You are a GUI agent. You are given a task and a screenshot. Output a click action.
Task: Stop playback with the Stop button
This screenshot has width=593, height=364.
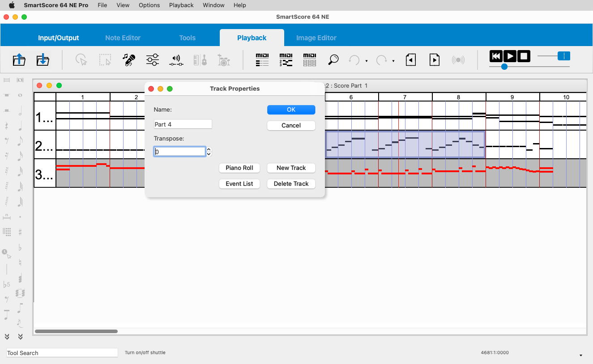524,56
